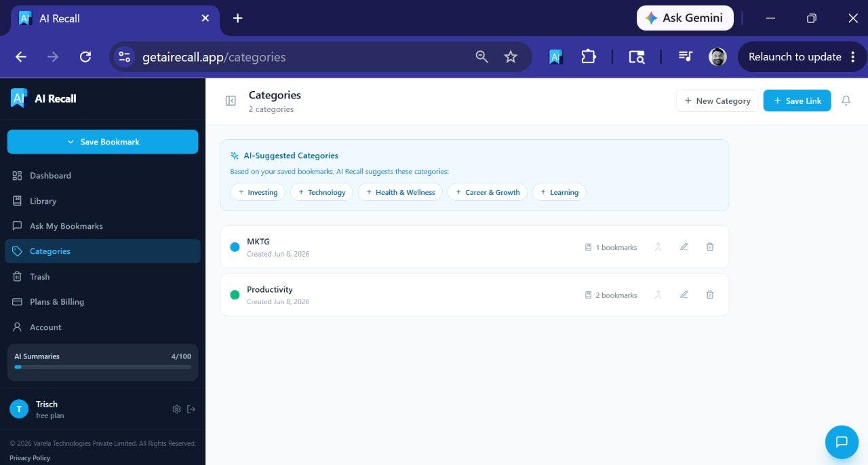This screenshot has height=465, width=868.
Task: Add suggested Investing category
Action: pyautogui.click(x=258, y=192)
